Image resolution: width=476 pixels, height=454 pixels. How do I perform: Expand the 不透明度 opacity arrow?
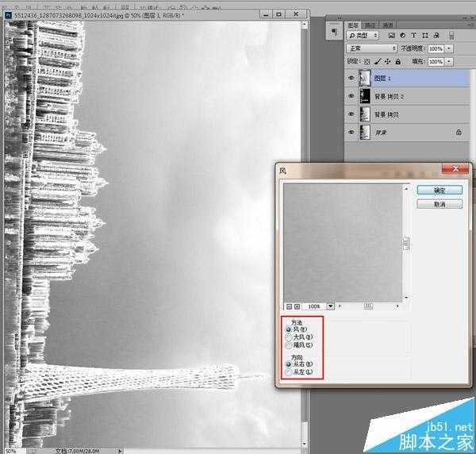[x=449, y=48]
